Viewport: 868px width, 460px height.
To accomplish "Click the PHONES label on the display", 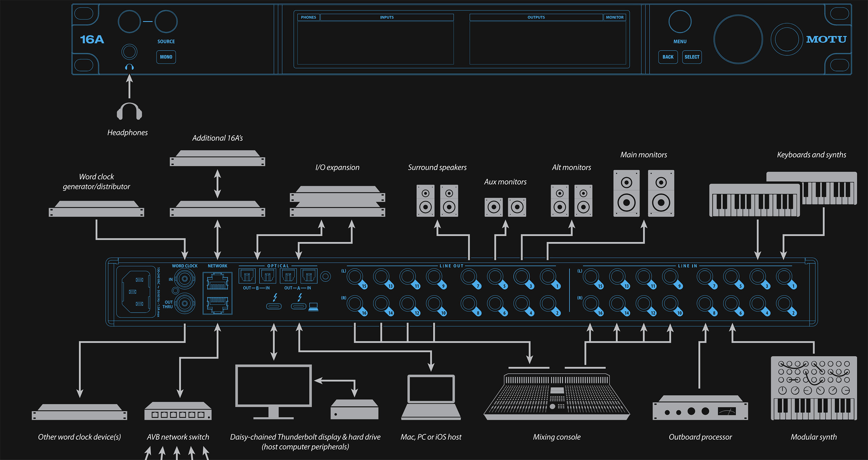I will click(x=308, y=17).
